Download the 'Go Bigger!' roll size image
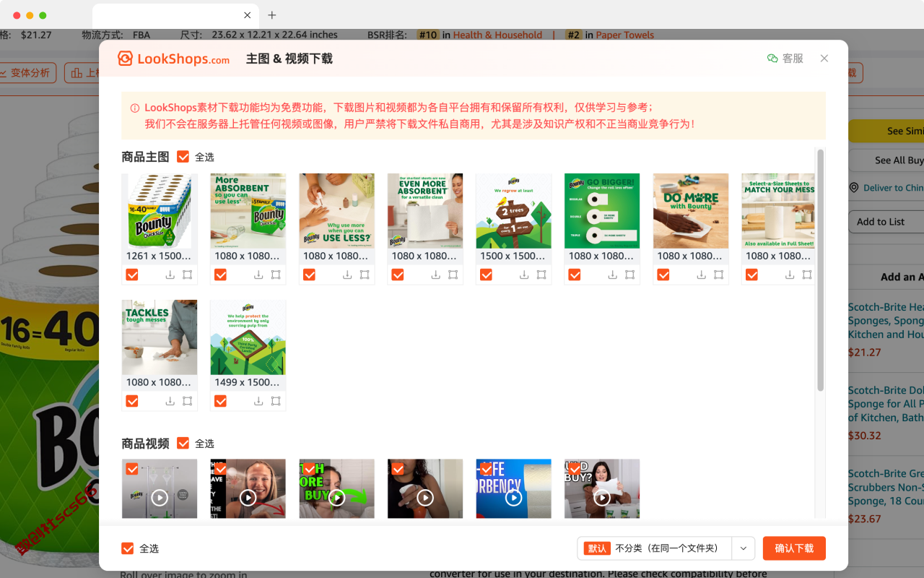 pos(613,275)
